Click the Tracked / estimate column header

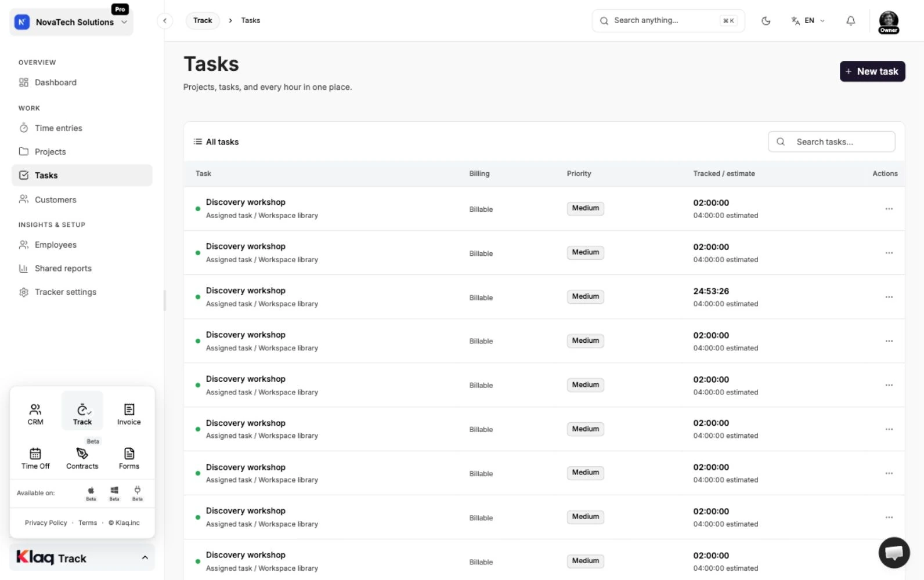[x=724, y=173]
